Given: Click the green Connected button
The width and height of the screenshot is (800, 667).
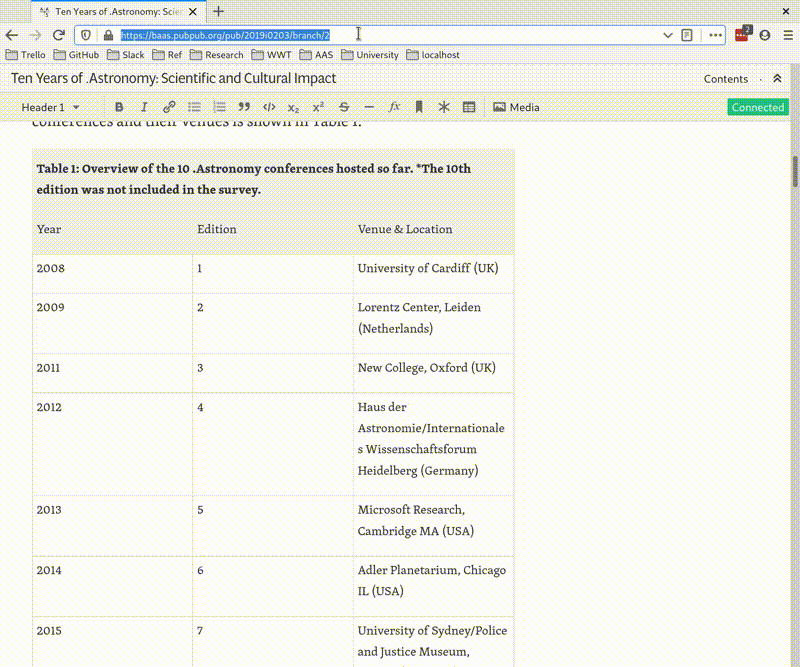Looking at the screenshot, I should pyautogui.click(x=757, y=107).
